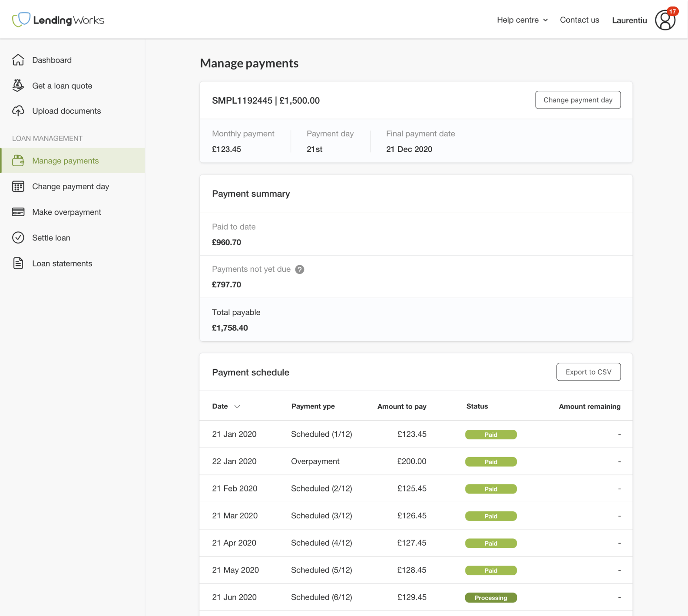Click Paid badge for 21 Mar 2020
Screen dimensions: 688x616
[491, 516]
